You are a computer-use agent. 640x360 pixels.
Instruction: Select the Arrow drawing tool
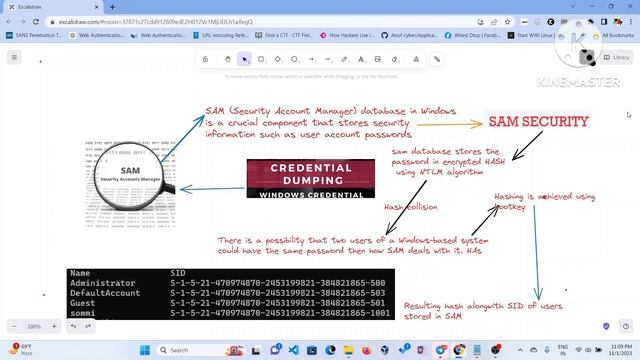tap(311, 59)
